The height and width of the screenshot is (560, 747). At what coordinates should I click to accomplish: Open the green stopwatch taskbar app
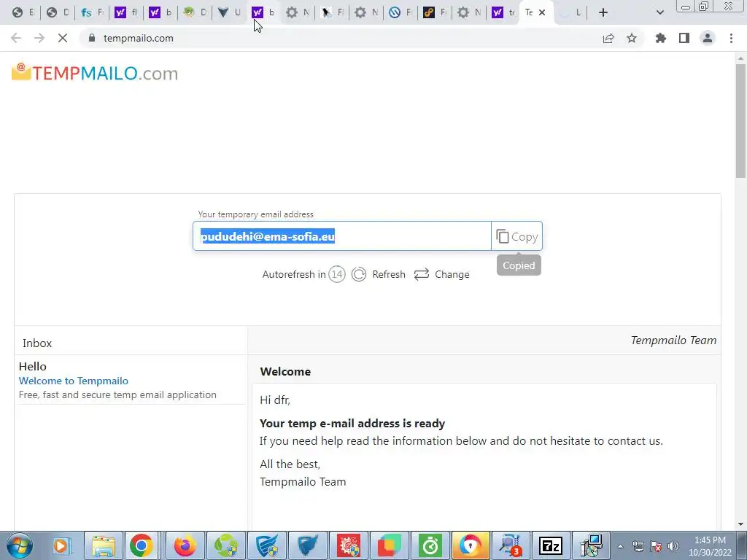coord(430,545)
